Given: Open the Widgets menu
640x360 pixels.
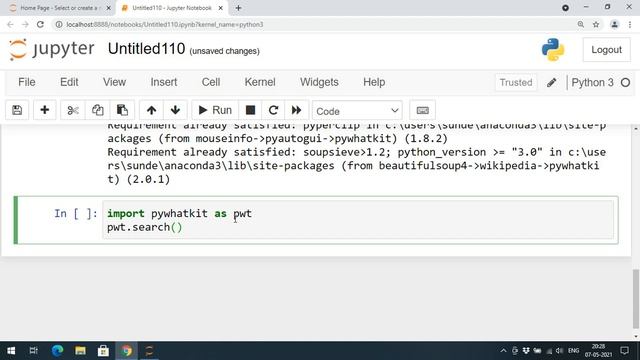Looking at the screenshot, I should (x=319, y=82).
